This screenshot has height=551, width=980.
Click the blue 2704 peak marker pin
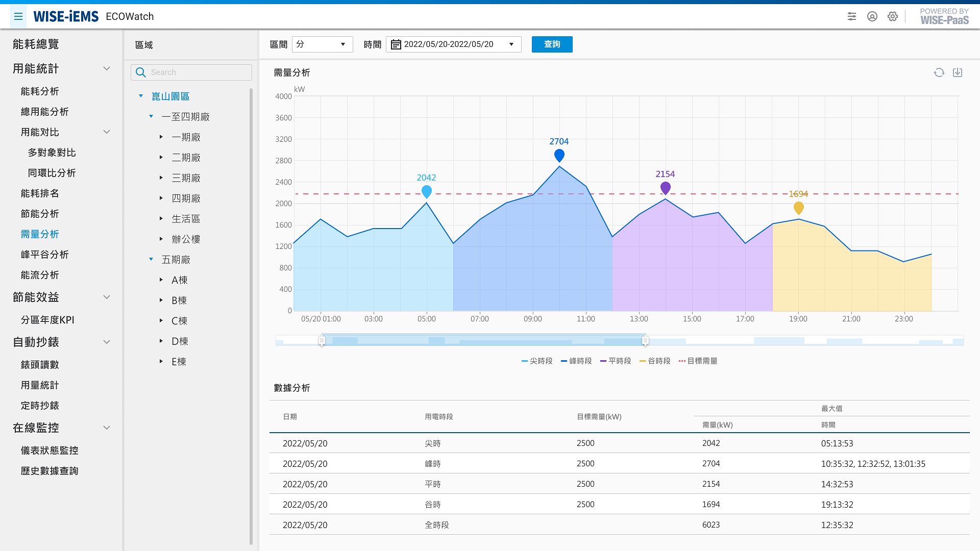point(559,155)
